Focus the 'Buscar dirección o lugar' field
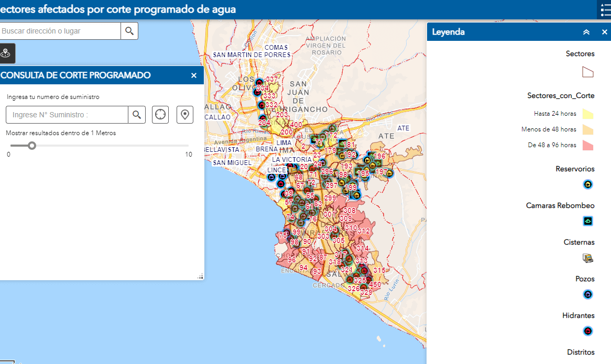The width and height of the screenshot is (611, 364). (x=60, y=31)
